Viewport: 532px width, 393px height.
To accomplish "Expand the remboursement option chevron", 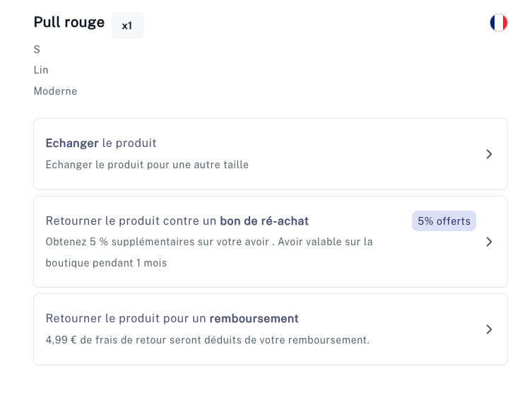I will point(489,329).
